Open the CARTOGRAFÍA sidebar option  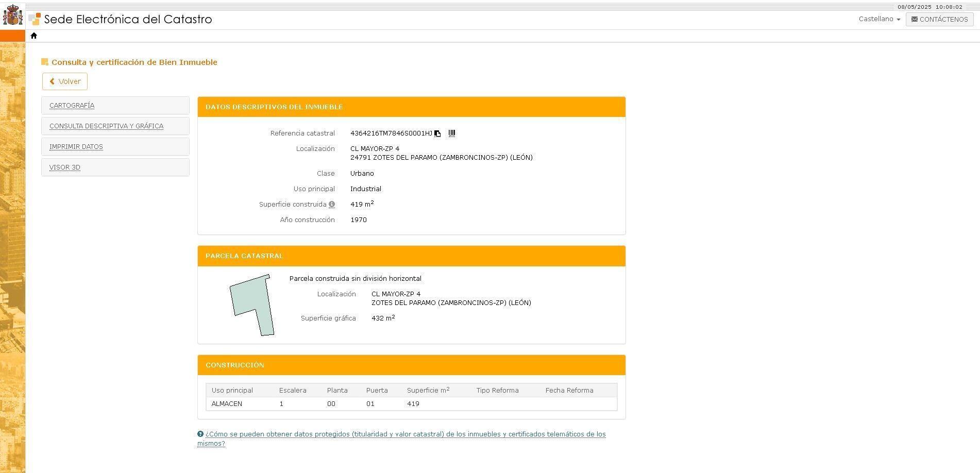pos(72,106)
